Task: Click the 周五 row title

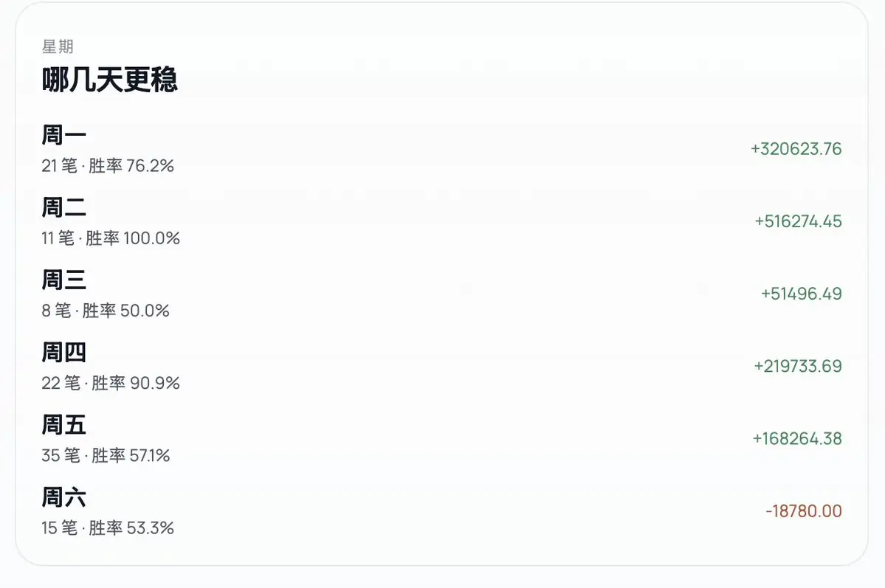Action: click(63, 425)
